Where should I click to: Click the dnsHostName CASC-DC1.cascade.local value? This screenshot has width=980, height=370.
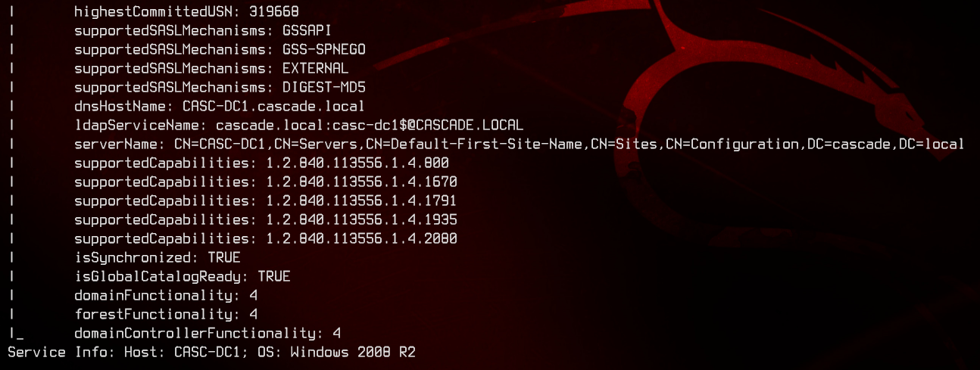273,106
